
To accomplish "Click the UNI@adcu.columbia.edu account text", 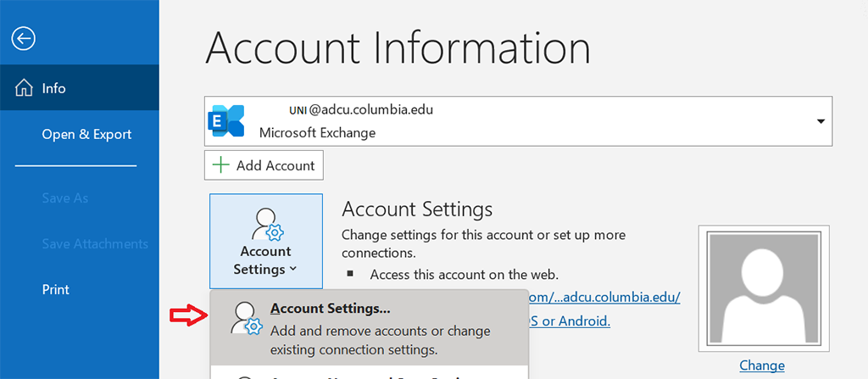I will (361, 109).
